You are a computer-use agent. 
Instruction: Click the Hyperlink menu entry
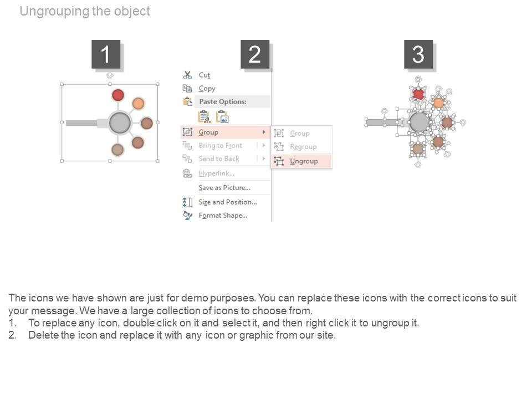pos(217,173)
